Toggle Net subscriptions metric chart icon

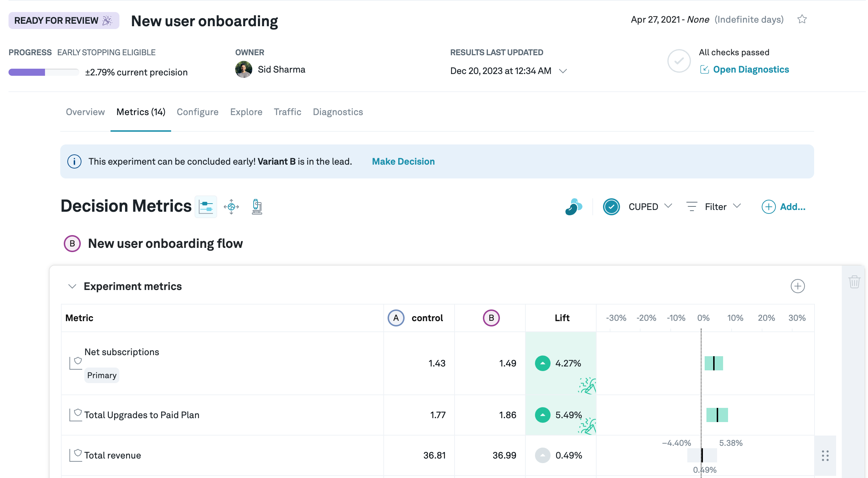(75, 363)
